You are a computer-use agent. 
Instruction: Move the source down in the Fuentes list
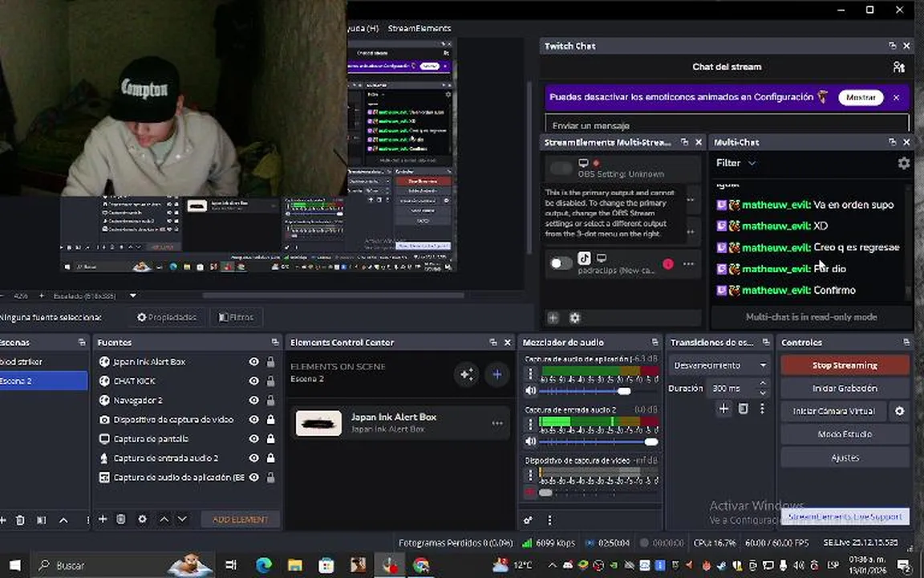pyautogui.click(x=182, y=519)
